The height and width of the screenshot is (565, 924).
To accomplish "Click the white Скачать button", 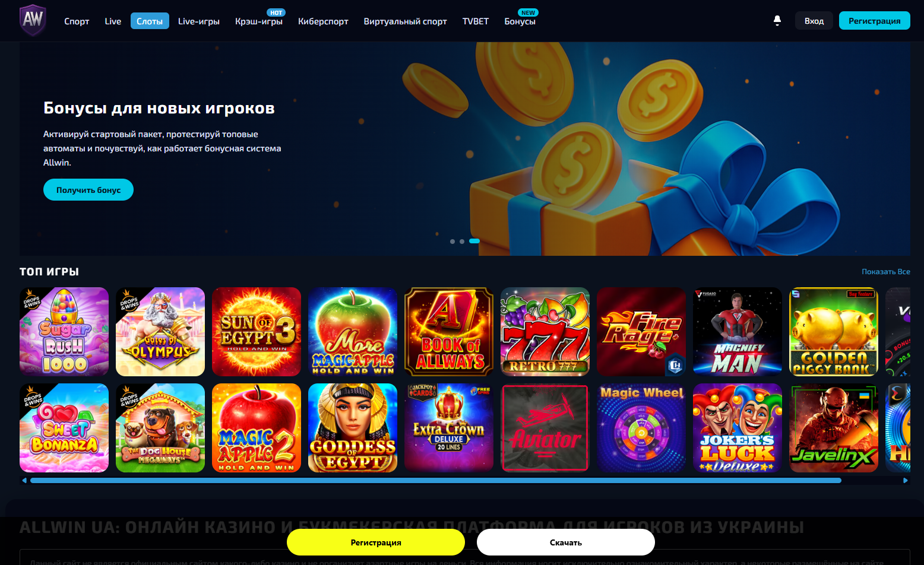I will tap(566, 542).
